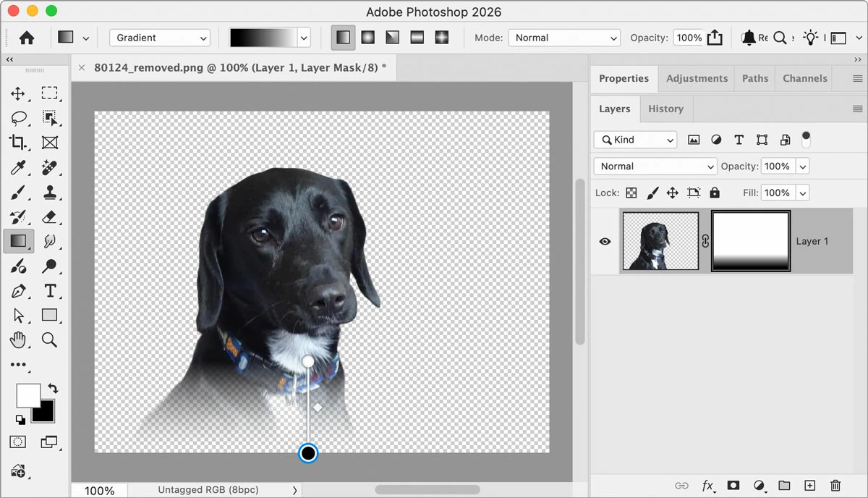
Task: Open the Edit Toolbar three-dots menu
Action: pos(18,365)
